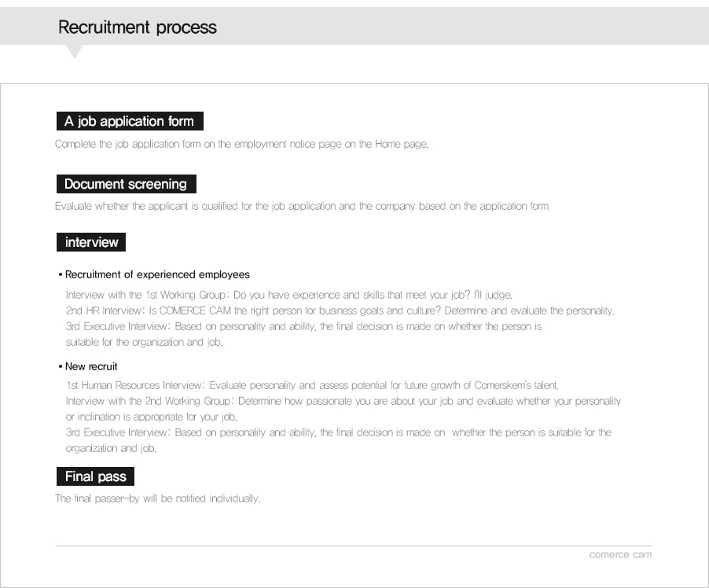This screenshot has height=588, width=709.
Task: Click '3rd Executive Interview' line under New recruit
Action: point(339,433)
